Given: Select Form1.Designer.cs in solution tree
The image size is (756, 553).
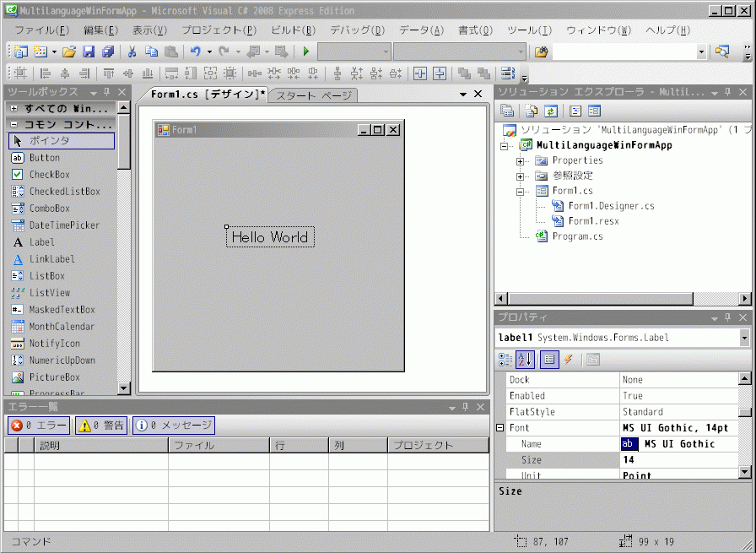Looking at the screenshot, I should click(612, 206).
